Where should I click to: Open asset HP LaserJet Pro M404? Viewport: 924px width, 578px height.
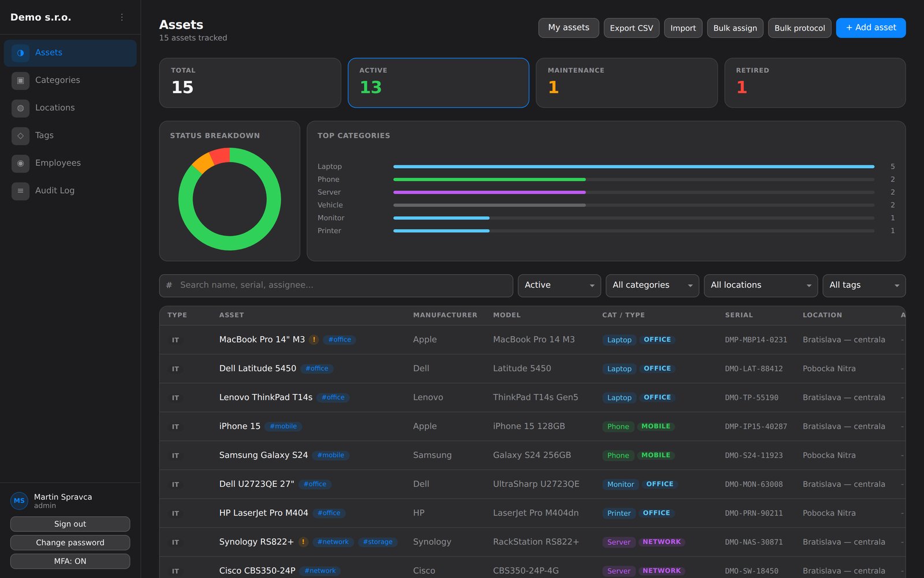263,513
